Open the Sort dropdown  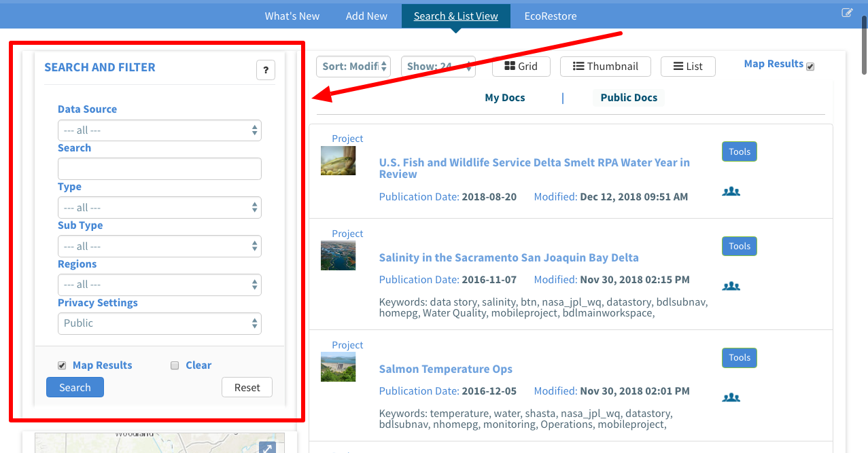353,67
